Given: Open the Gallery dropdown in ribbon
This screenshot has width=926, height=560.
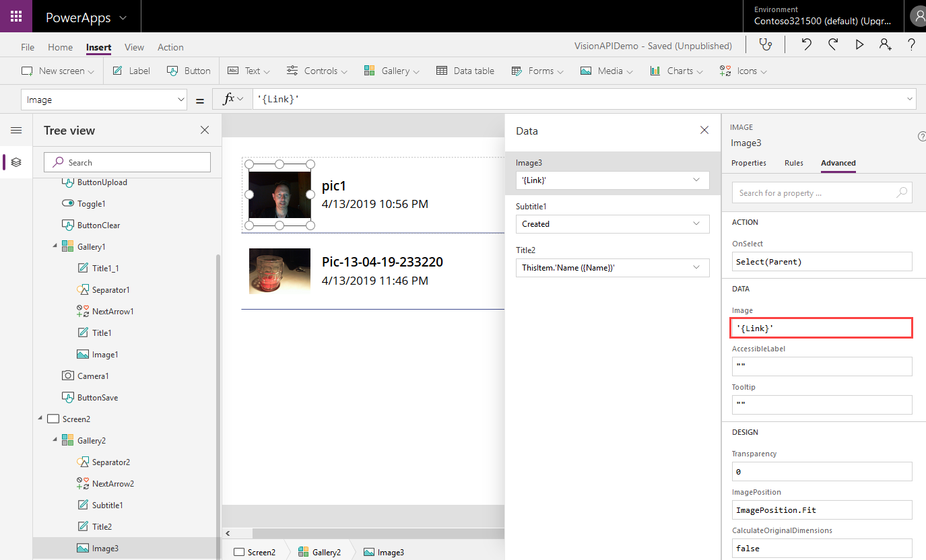Looking at the screenshot, I should 391,71.
